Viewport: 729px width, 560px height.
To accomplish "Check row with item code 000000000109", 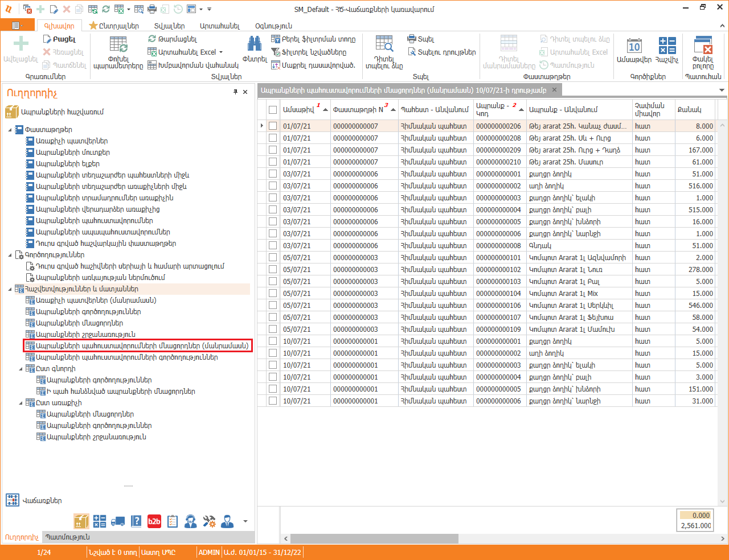I will (x=273, y=329).
